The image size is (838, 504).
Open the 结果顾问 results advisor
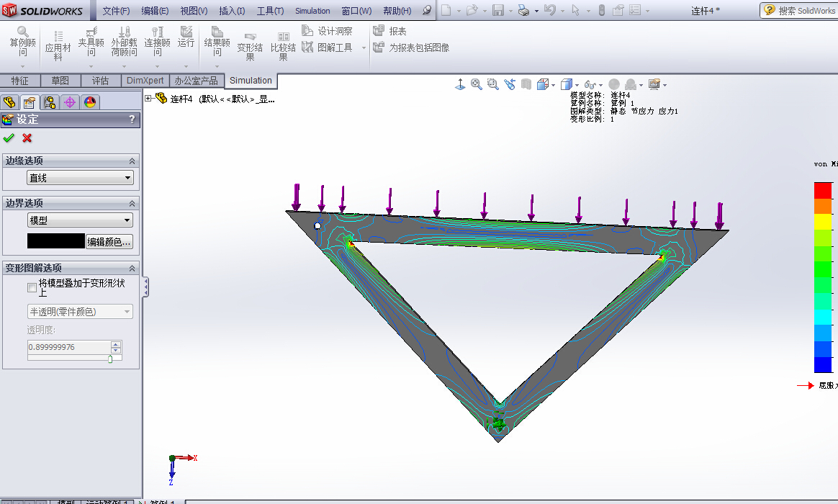(217, 41)
